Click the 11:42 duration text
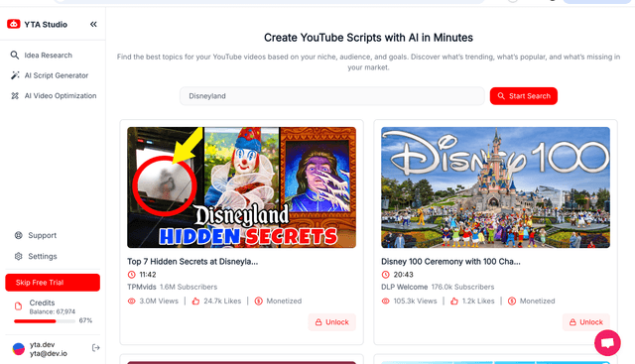The width and height of the screenshot is (635, 364). point(148,275)
